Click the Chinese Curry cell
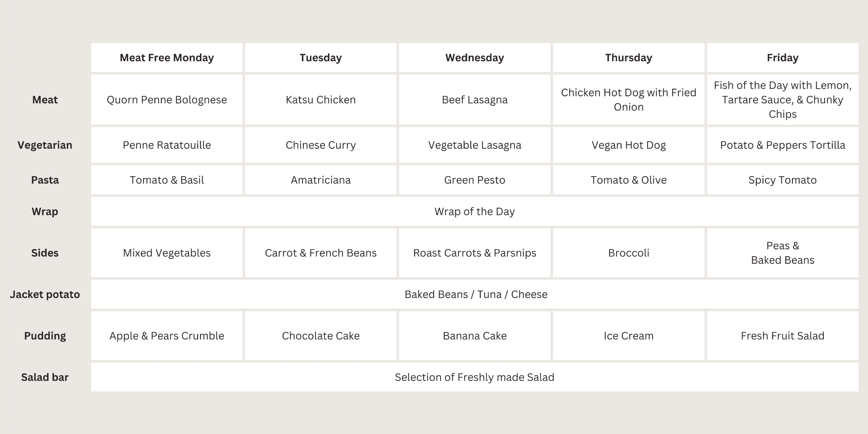Viewport: 868px width, 434px height. tap(321, 145)
